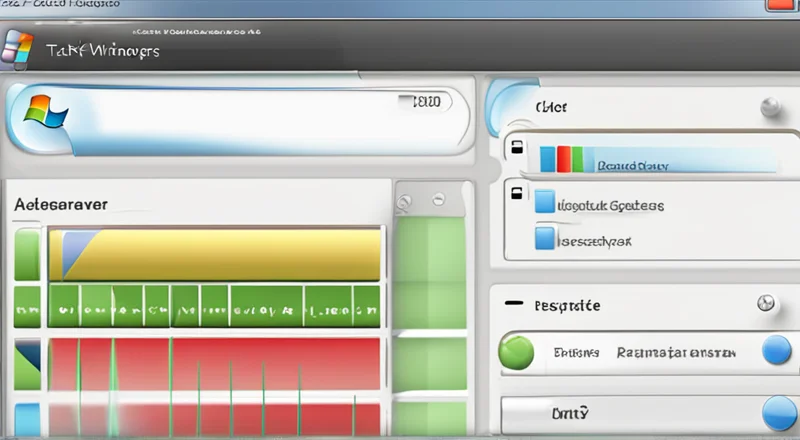Open the Aetesoraver panel header
This screenshot has width=800, height=440.
tap(61, 203)
